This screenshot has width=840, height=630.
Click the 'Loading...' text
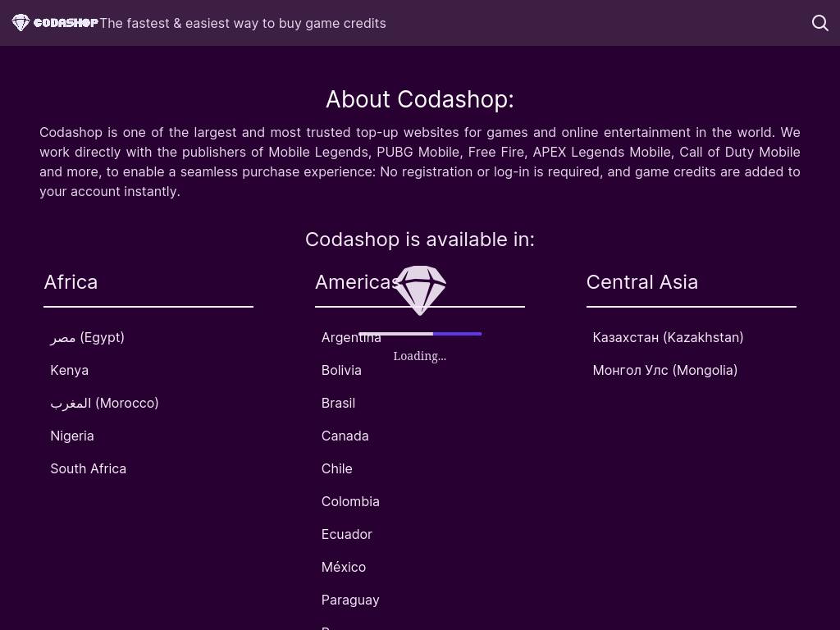click(x=420, y=356)
